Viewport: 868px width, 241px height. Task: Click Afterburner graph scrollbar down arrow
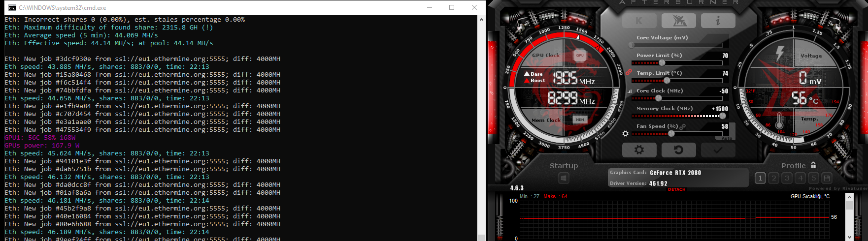pyautogui.click(x=849, y=237)
